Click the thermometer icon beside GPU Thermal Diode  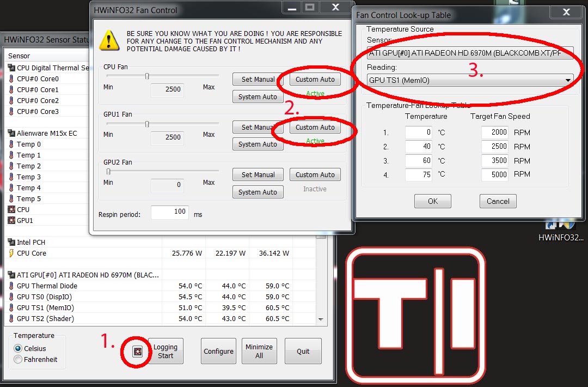coord(11,286)
